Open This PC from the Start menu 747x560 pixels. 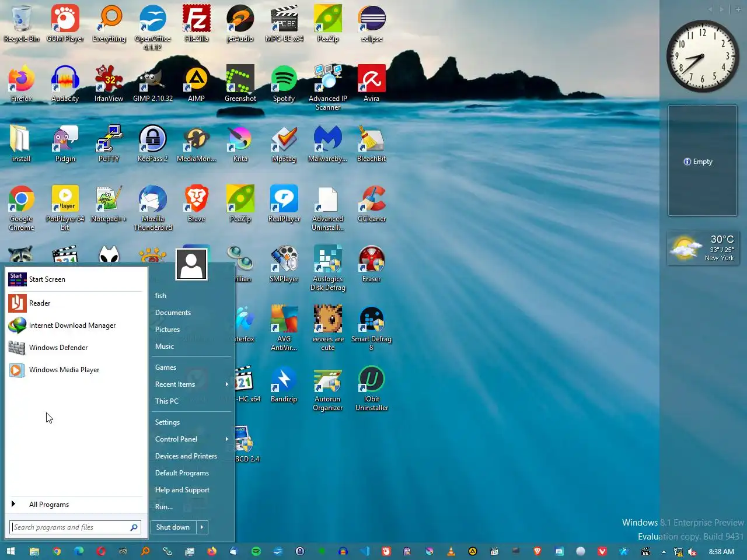coord(191,401)
